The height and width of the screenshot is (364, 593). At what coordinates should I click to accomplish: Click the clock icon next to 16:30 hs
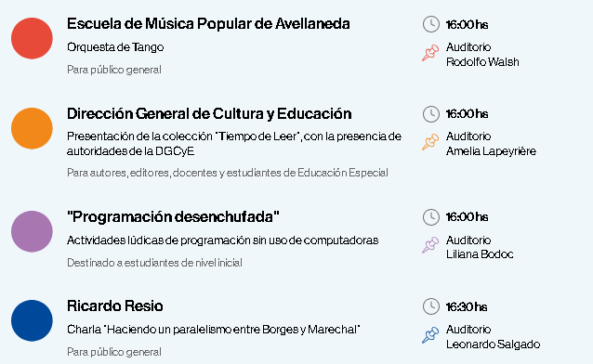[x=430, y=306]
